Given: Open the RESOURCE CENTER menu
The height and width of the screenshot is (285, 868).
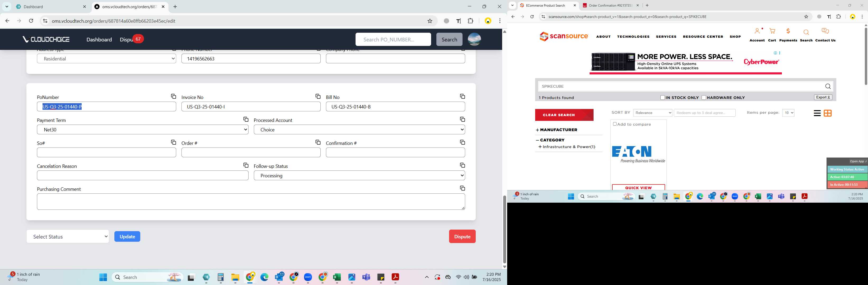Looking at the screenshot, I should [x=703, y=37].
